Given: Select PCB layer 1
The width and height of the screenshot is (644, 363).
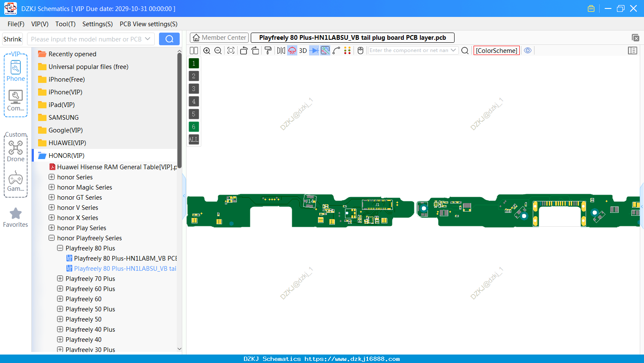Looking at the screenshot, I should point(194,63).
